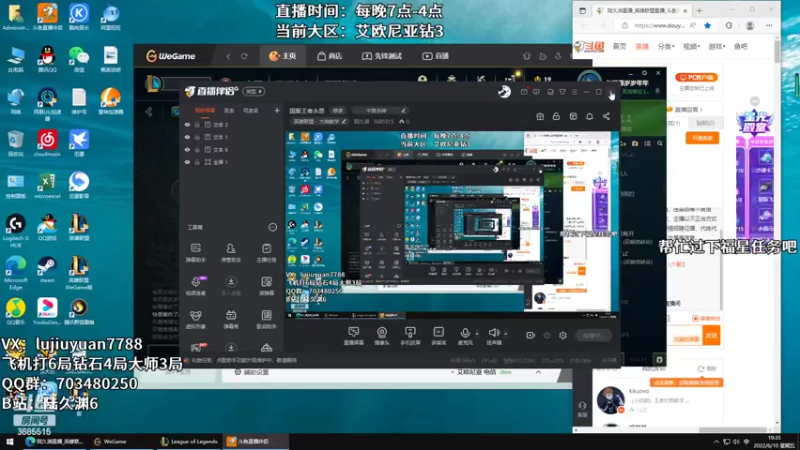This screenshot has width=800, height=450.
Task: Open streaming settings gear in bottom bar
Action: coord(563,335)
